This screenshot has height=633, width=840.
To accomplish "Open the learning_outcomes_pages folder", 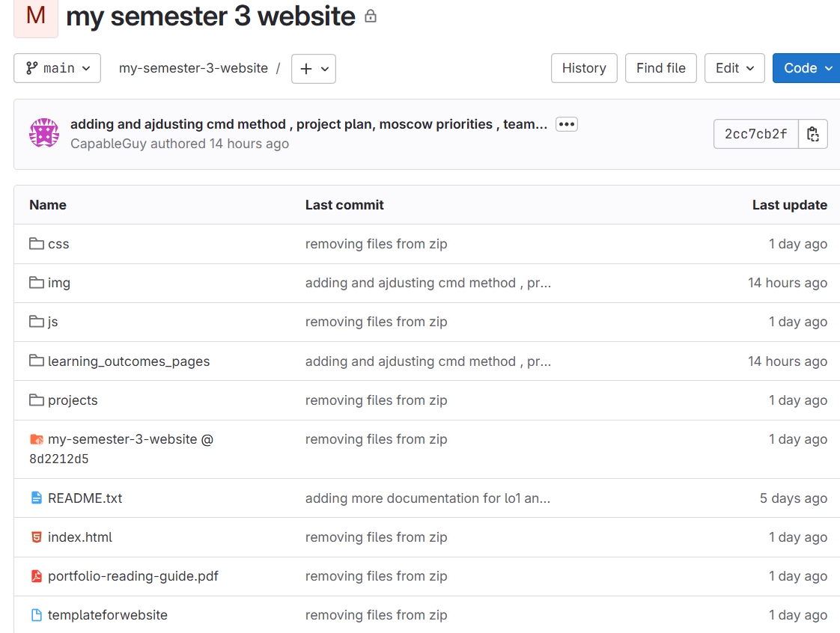I will (129, 361).
